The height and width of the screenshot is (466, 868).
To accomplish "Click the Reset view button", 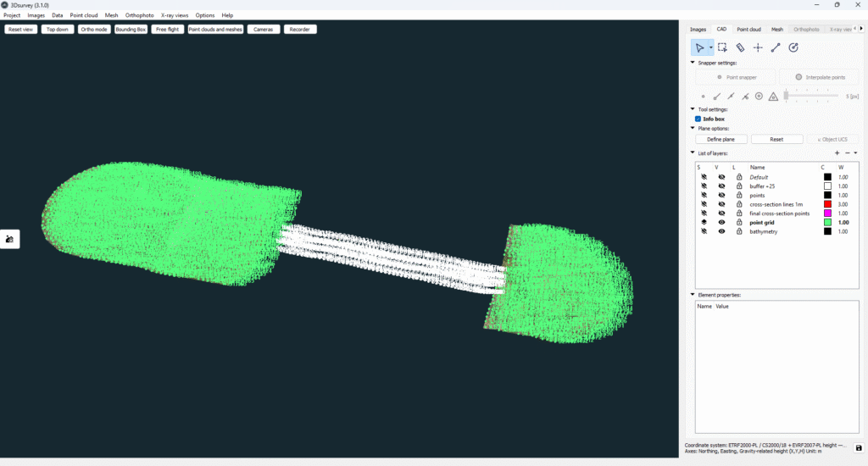I will pos(20,30).
